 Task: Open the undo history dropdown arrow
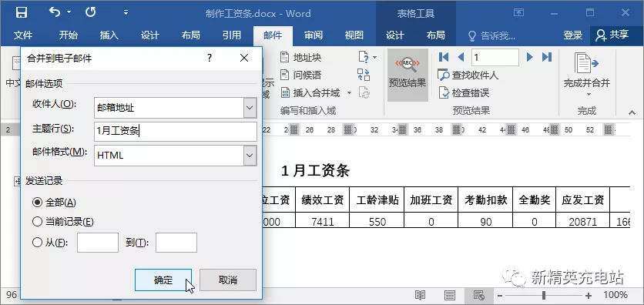click(69, 12)
